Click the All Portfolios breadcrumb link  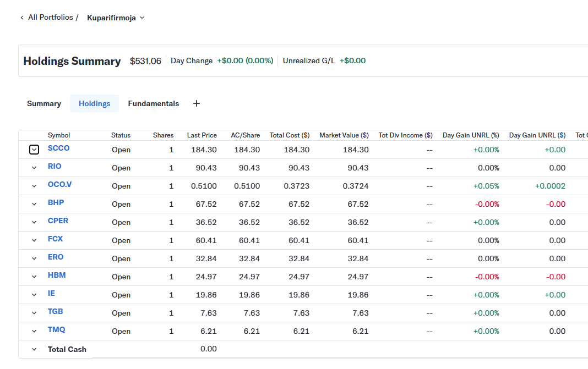(x=51, y=18)
